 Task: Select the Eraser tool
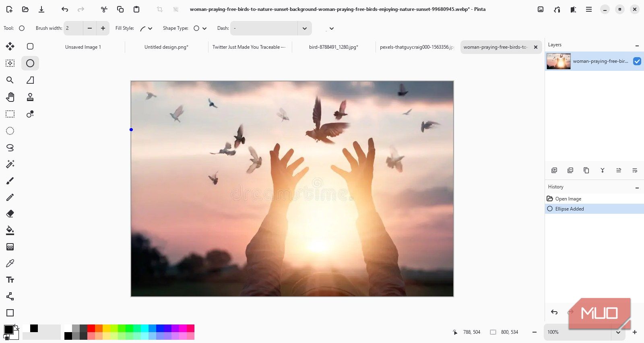pos(10,214)
